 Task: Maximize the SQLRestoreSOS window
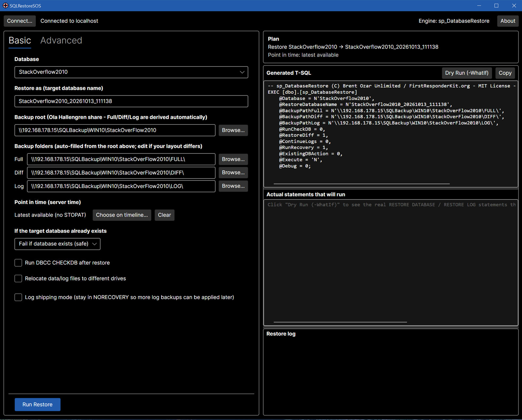click(496, 6)
